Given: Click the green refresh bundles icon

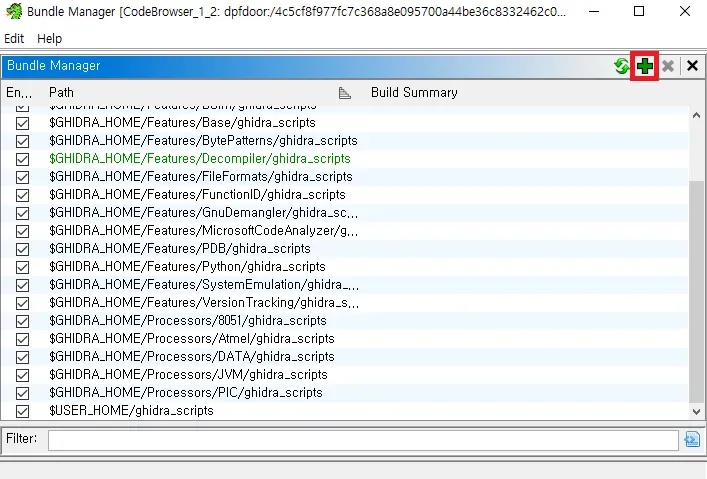Looking at the screenshot, I should tap(622, 66).
